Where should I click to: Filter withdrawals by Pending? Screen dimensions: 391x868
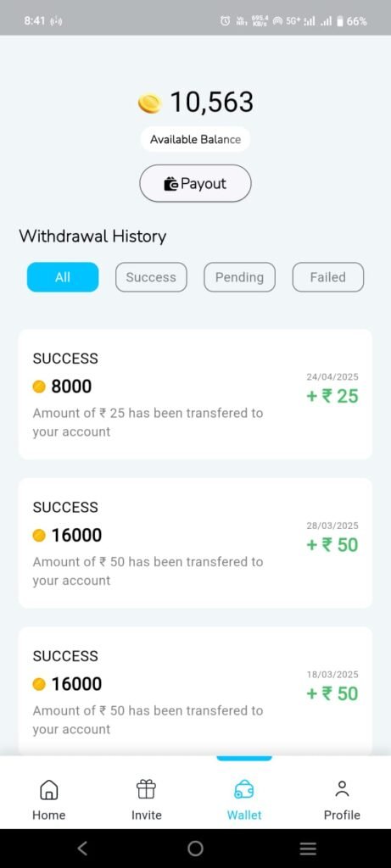coord(239,277)
